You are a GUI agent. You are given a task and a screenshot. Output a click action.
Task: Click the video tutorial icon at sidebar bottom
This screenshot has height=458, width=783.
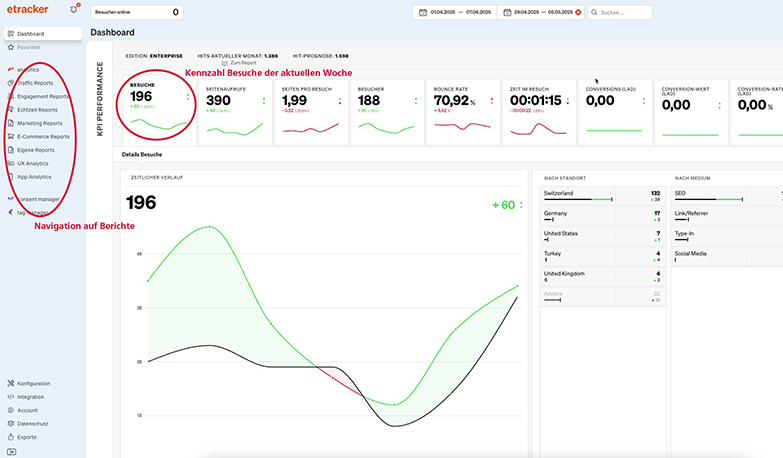(x=11, y=452)
